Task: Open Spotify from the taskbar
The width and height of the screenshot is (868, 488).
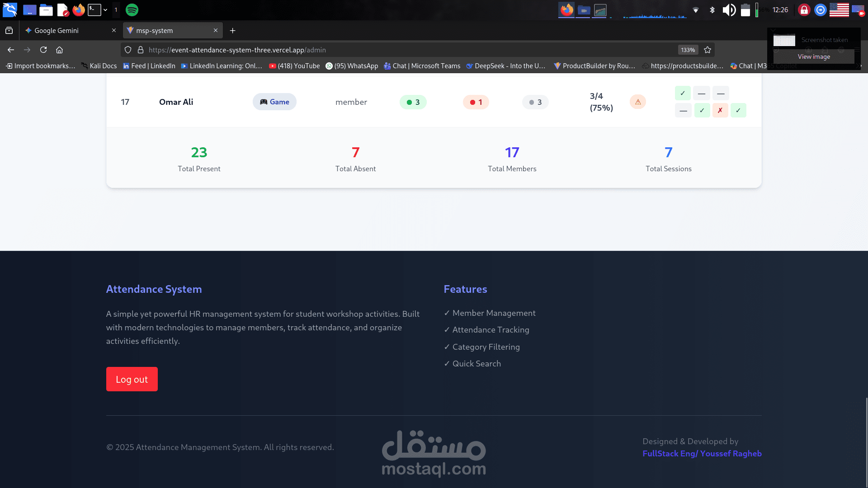Action: pyautogui.click(x=132, y=10)
